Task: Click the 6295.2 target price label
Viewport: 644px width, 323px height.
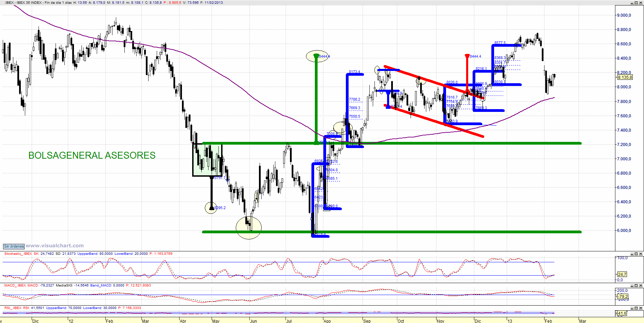Action: coord(220,208)
